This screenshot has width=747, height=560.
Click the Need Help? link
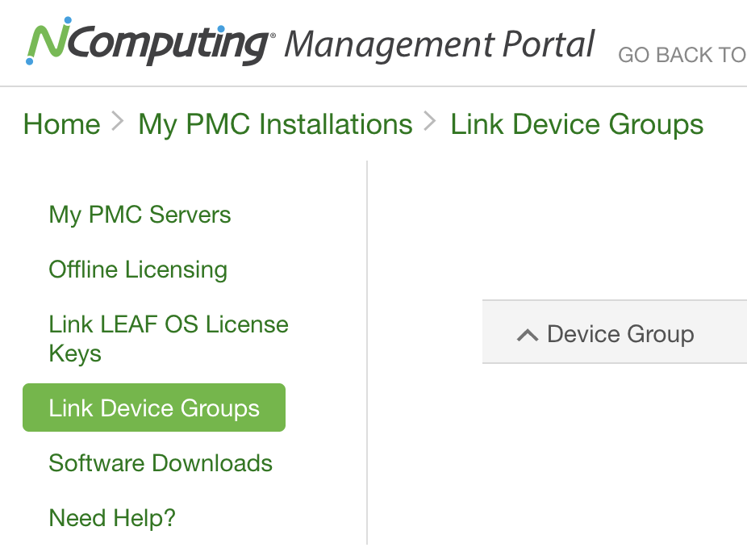112,518
